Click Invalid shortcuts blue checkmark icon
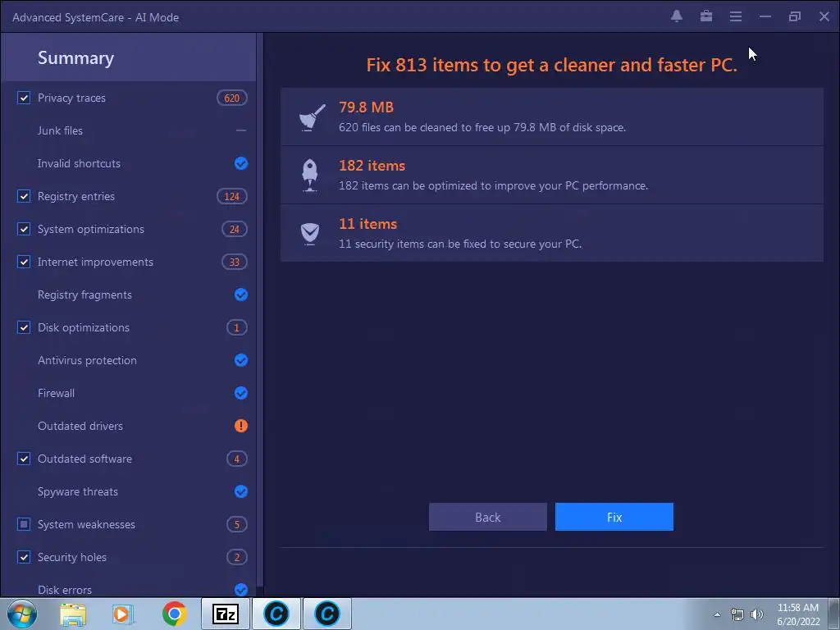The width and height of the screenshot is (840, 630). coord(241,163)
